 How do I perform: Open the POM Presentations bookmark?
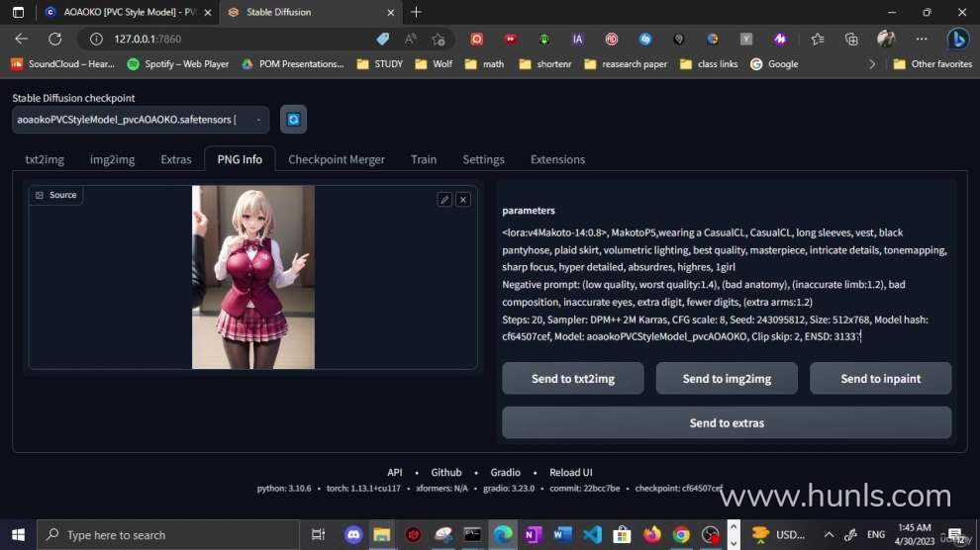292,63
